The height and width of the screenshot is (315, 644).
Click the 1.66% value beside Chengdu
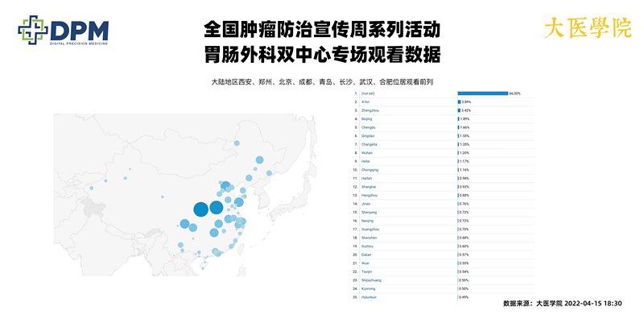point(464,127)
